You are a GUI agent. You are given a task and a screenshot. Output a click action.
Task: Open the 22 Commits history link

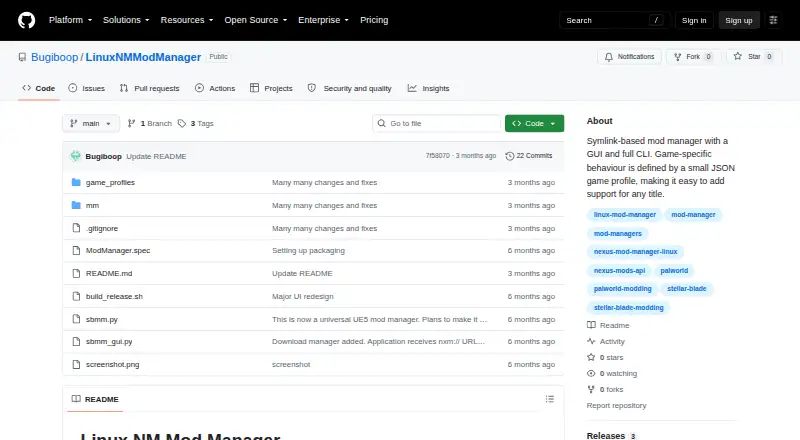click(x=529, y=156)
